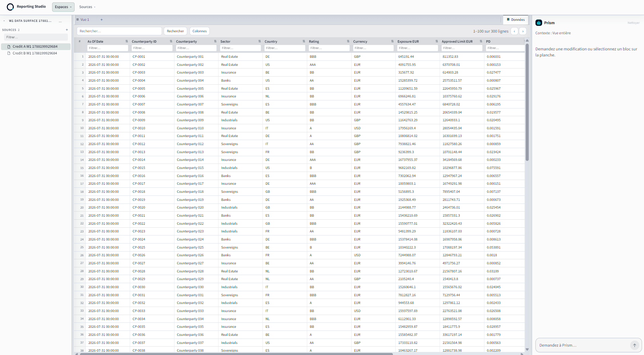This screenshot has width=644, height=355.
Task: Click row number 20
Action: click(x=82, y=208)
